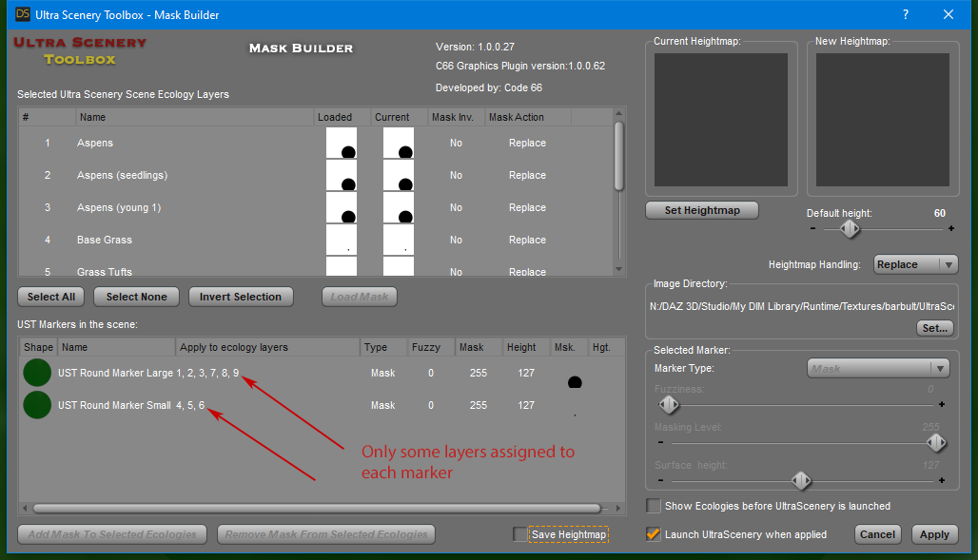Open the help question mark button

coord(905,14)
